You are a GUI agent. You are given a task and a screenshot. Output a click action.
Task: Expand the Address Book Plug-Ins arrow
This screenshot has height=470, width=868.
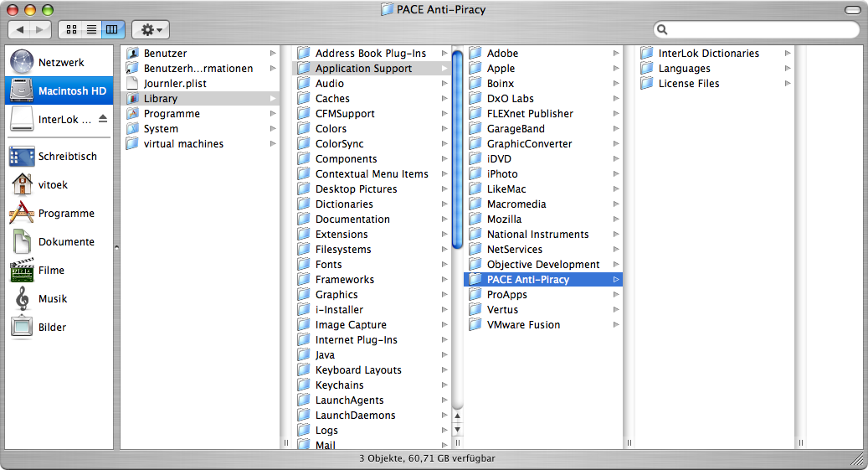[x=444, y=54]
